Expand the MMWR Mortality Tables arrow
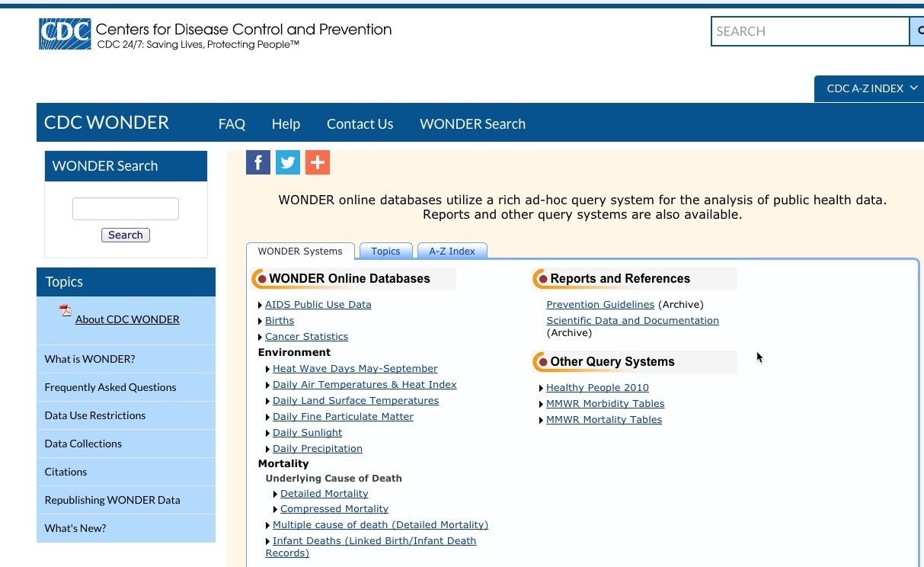Image resolution: width=924 pixels, height=567 pixels. [542, 421]
